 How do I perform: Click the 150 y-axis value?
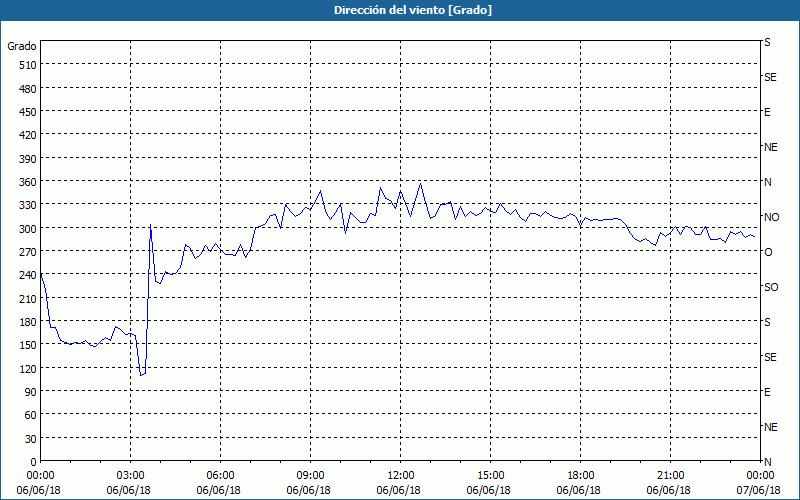[28, 345]
